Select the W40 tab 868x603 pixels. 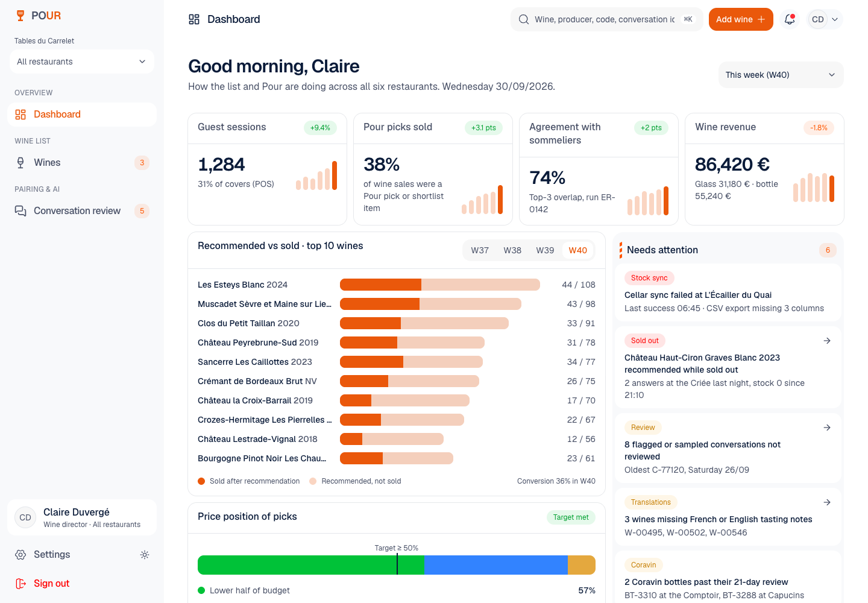[x=577, y=250]
